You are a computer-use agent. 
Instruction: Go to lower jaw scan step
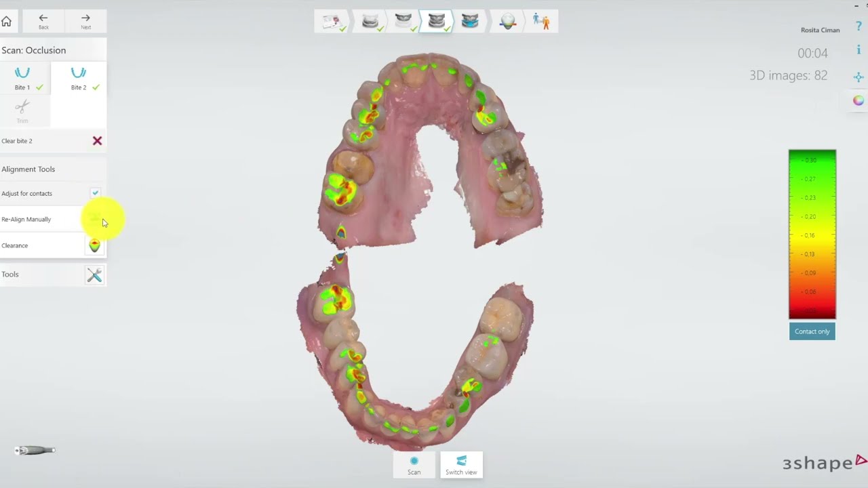pos(370,22)
